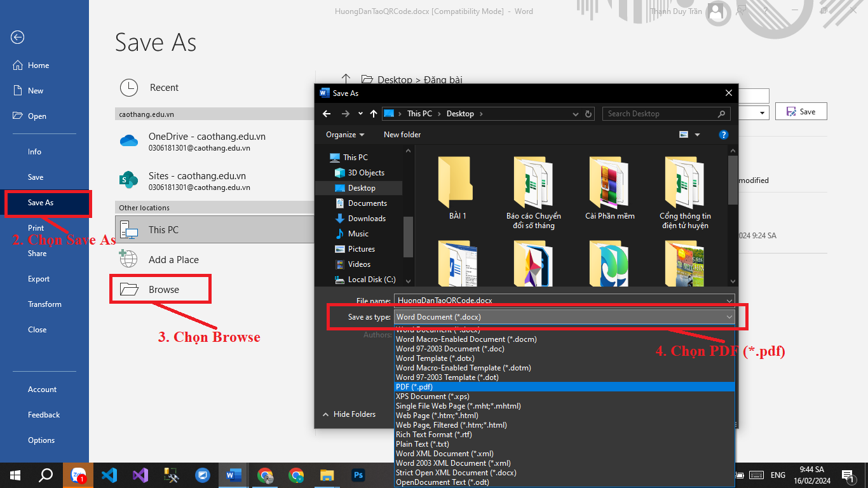Select Desktop in the navigation pane
The height and width of the screenshot is (488, 868).
359,188
